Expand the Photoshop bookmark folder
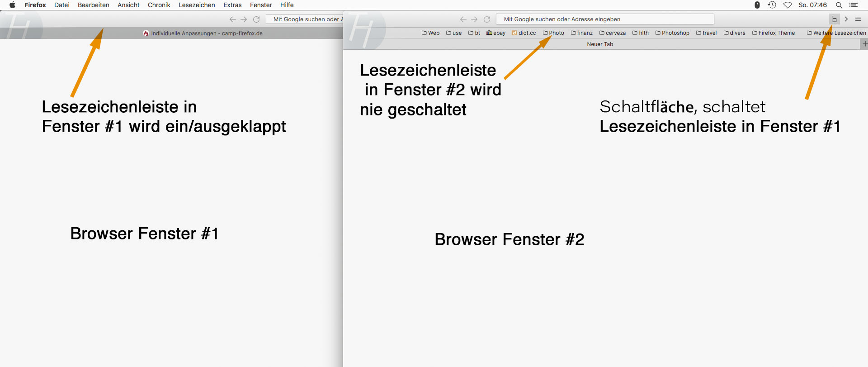The height and width of the screenshot is (367, 868). (x=672, y=33)
